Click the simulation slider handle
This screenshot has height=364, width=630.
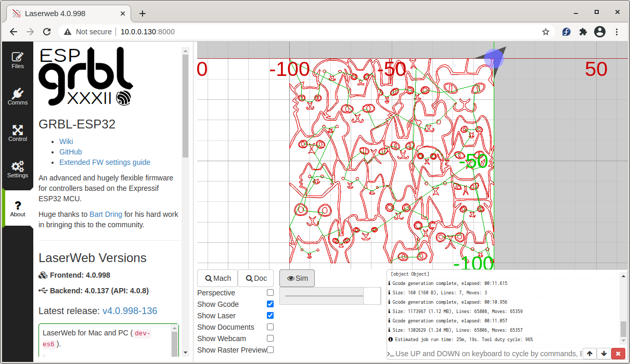pyautogui.click(x=372, y=296)
